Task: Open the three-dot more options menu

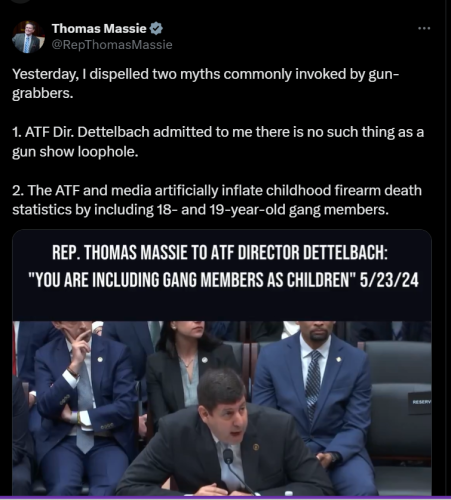Action: [424, 29]
